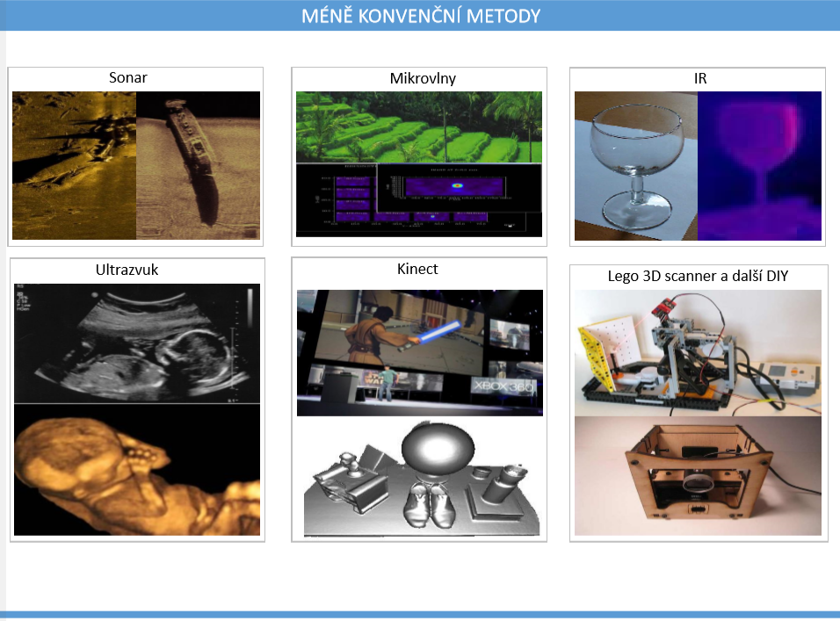
Task: Select the green rice terraces photo
Action: pyautogui.click(x=418, y=126)
